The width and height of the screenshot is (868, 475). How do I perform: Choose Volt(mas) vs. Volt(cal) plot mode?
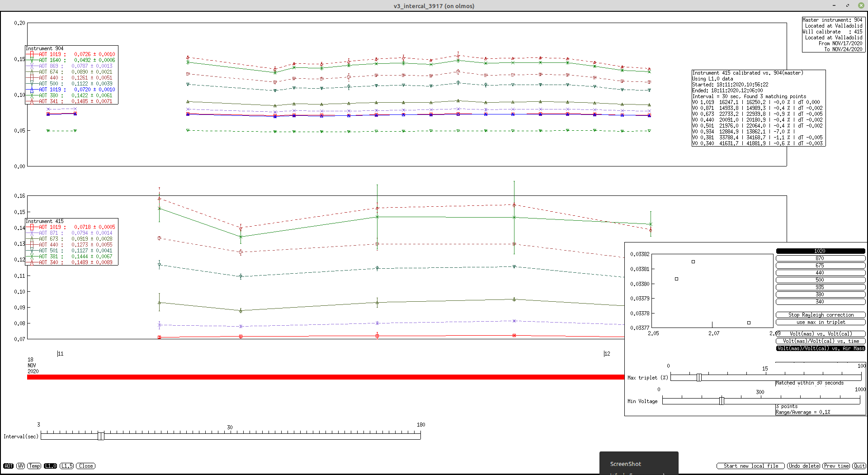pyautogui.click(x=821, y=334)
